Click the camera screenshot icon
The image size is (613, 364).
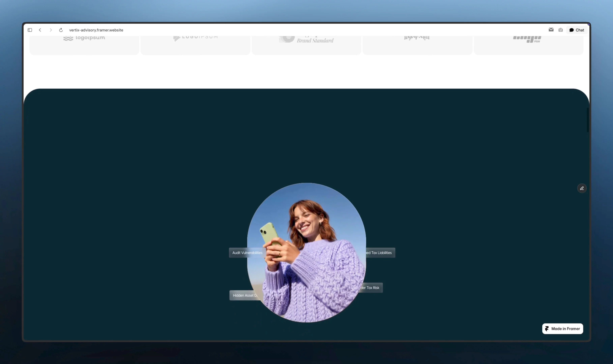click(x=561, y=30)
